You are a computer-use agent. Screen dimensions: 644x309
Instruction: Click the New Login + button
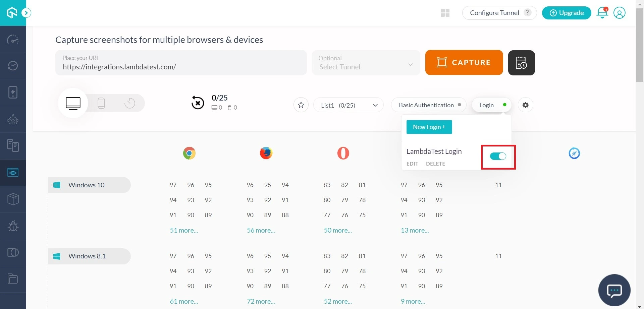click(x=429, y=127)
